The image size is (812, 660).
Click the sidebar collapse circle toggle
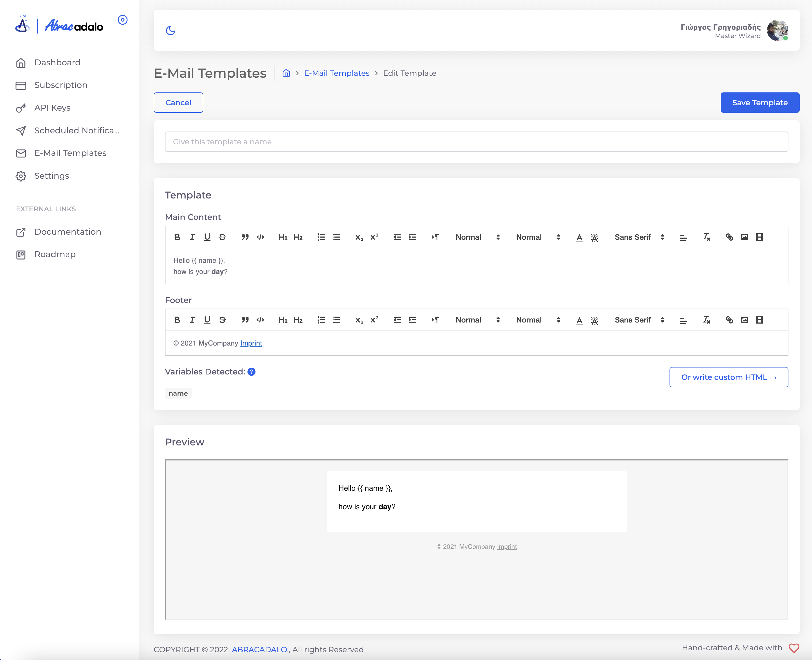tap(122, 20)
